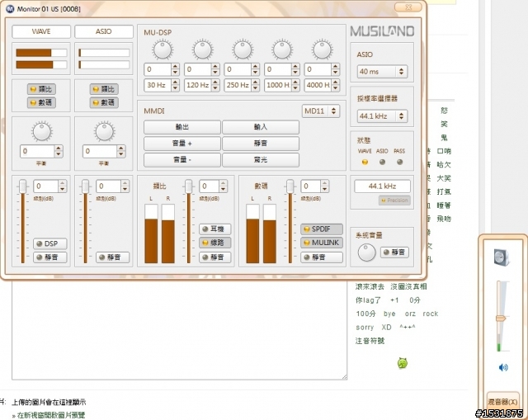Click the WAVE channel level fader

point(22,186)
